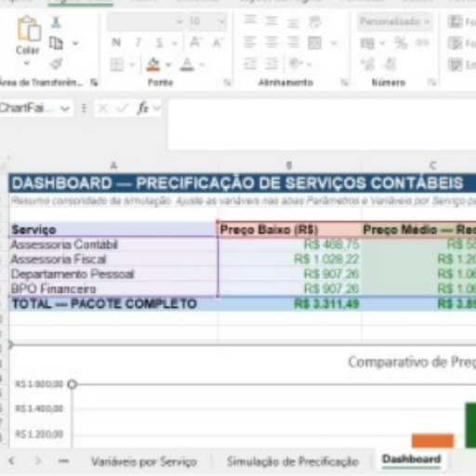The width and height of the screenshot is (476, 476).
Task: Switch to Variáveis por Serviço sheet tab
Action: point(144,461)
